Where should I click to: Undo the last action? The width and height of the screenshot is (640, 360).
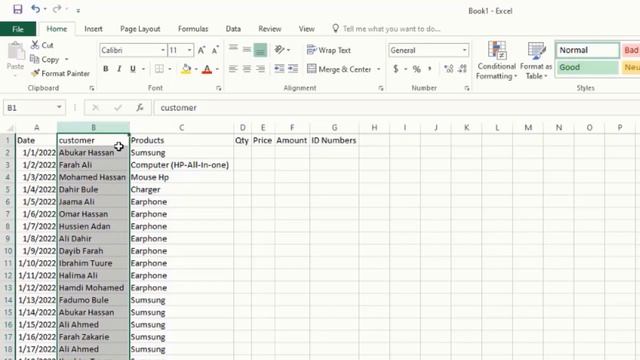pyautogui.click(x=36, y=9)
